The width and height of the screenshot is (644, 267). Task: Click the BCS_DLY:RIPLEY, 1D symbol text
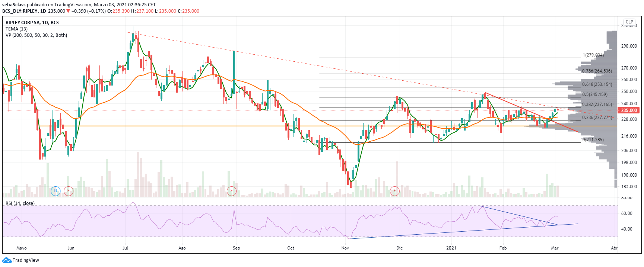tap(24, 11)
